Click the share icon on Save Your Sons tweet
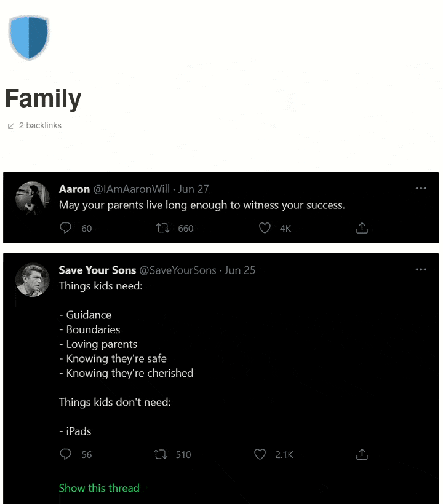Image resolution: width=443 pixels, height=504 pixels. click(362, 454)
